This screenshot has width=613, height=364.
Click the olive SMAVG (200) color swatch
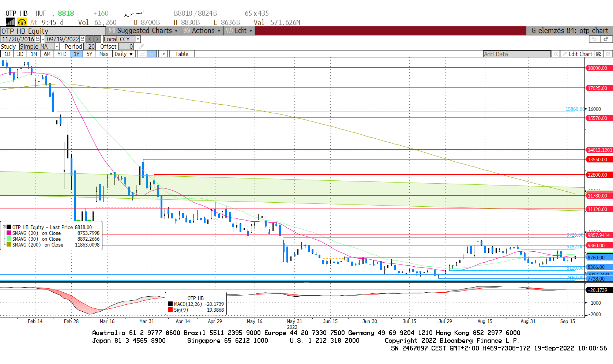coord(9,245)
